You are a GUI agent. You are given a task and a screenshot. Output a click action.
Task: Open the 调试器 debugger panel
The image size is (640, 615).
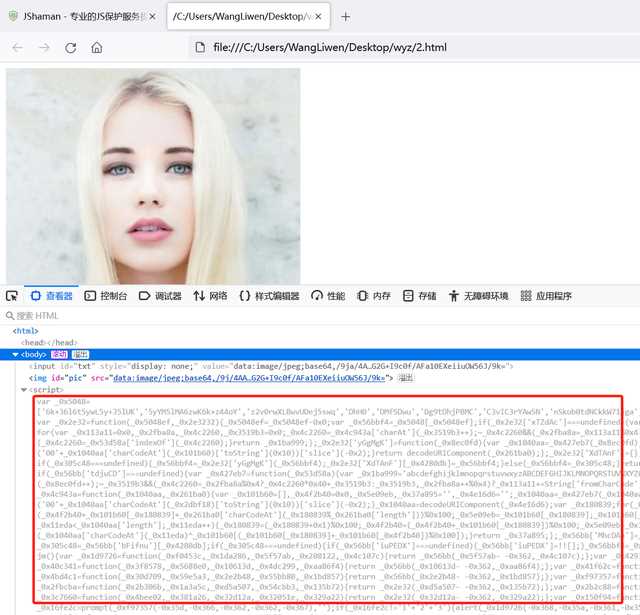(x=160, y=296)
